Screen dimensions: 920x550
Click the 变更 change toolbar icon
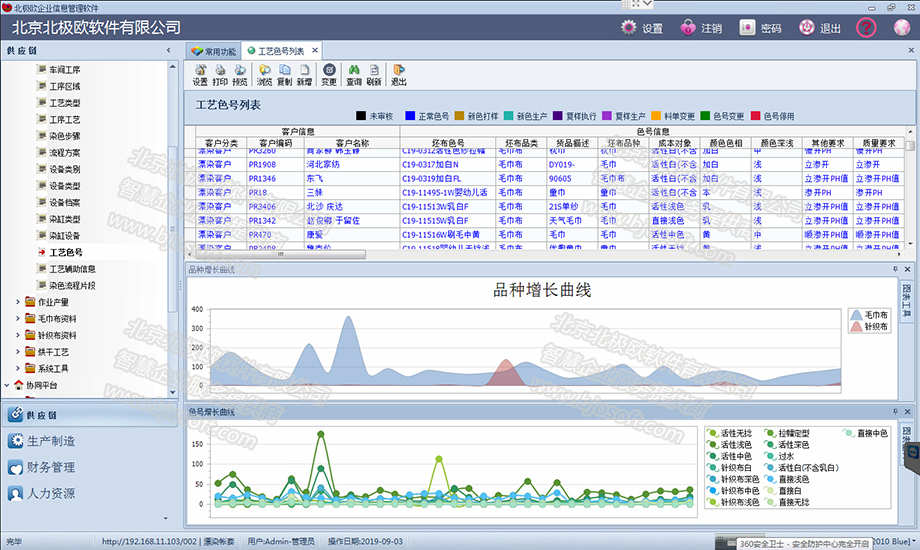coord(329,75)
